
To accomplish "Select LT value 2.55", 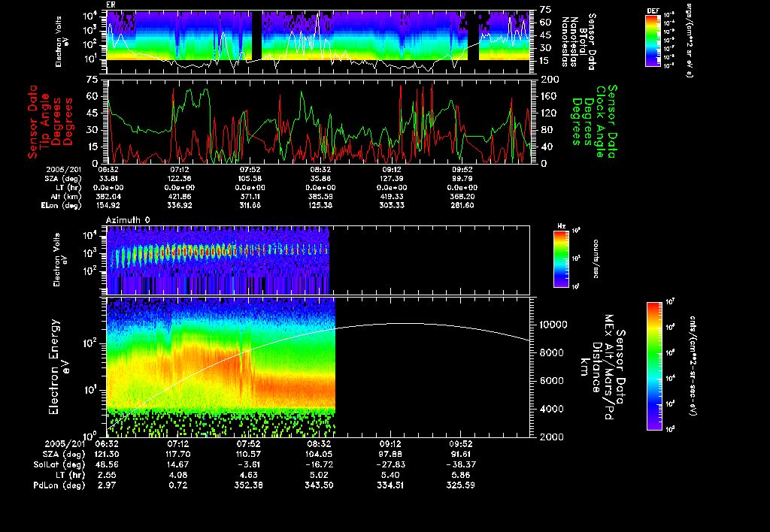I will point(107,475).
